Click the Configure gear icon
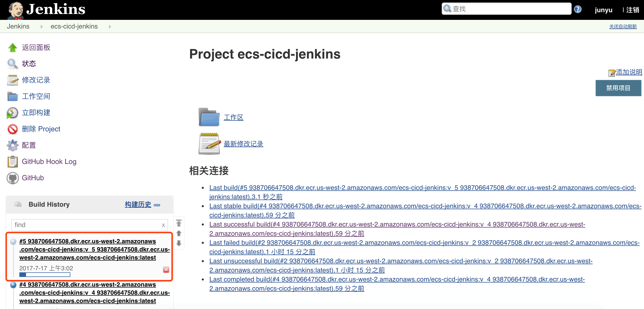 click(12, 145)
